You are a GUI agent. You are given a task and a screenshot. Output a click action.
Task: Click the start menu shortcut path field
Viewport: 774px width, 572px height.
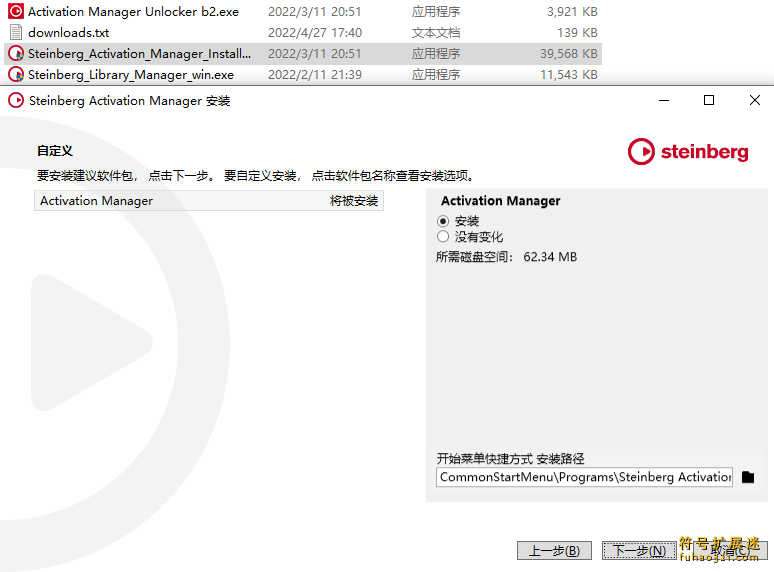point(584,477)
